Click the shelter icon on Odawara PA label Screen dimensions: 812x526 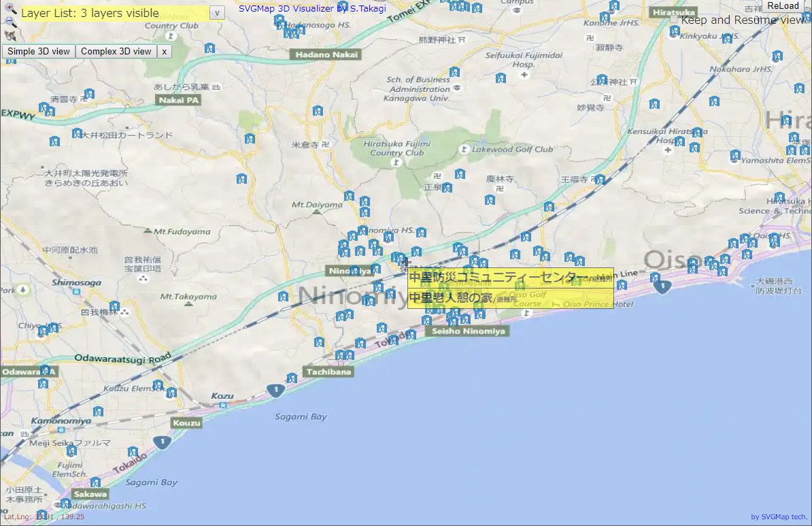(x=45, y=371)
